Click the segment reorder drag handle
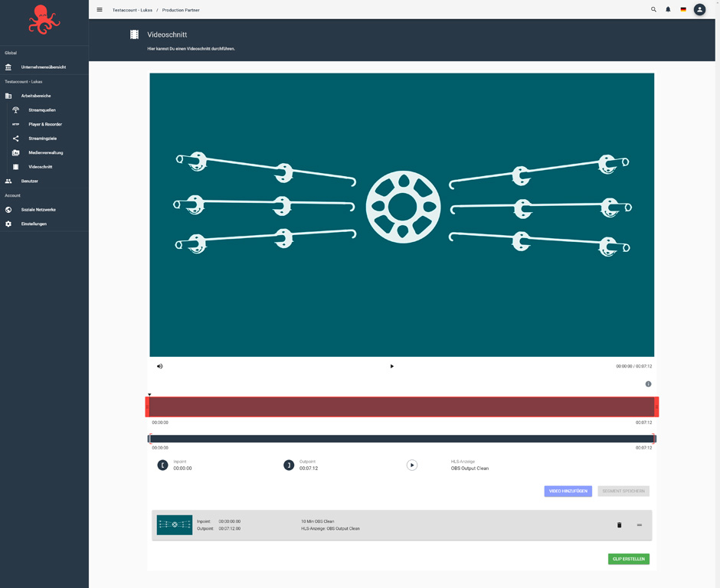This screenshot has width=720, height=588. coord(640,525)
